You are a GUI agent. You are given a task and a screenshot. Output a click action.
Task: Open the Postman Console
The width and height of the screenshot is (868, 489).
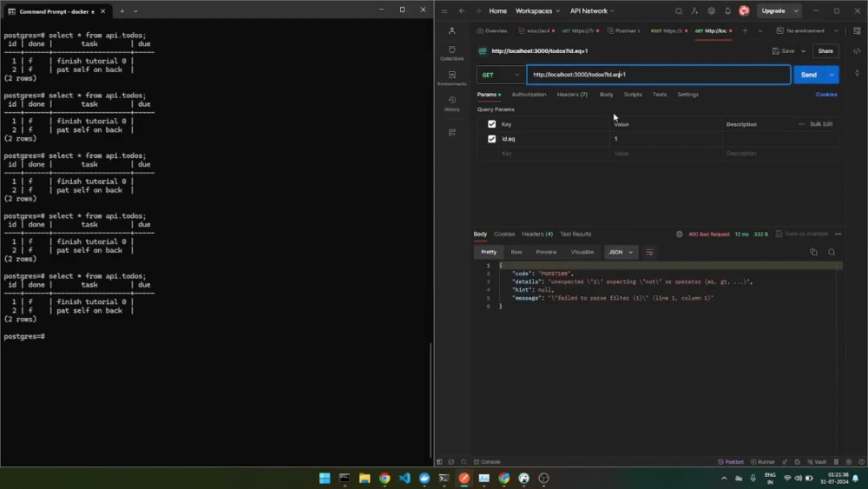[487, 462]
